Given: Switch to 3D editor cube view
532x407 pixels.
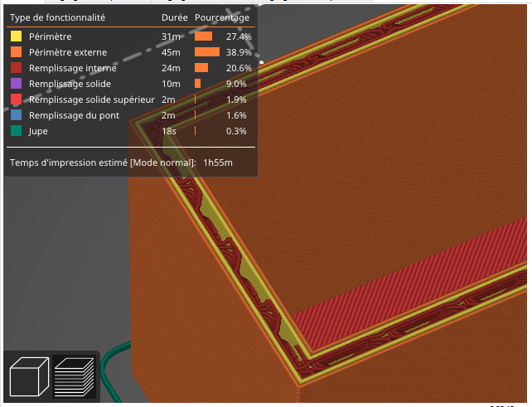Looking at the screenshot, I should pos(29,376).
